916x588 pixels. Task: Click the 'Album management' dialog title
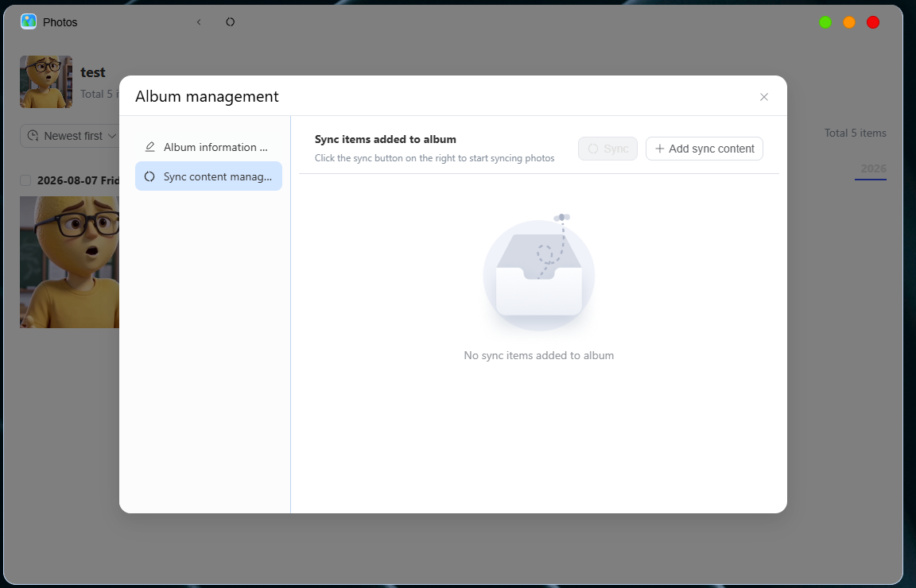click(207, 96)
